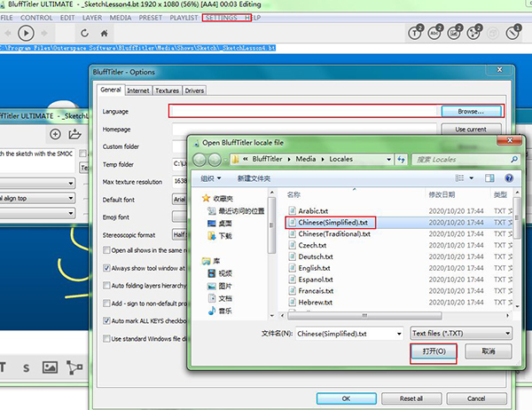Toggle Open all shows in the same checkbox
This screenshot has height=410, width=532.
(106, 250)
